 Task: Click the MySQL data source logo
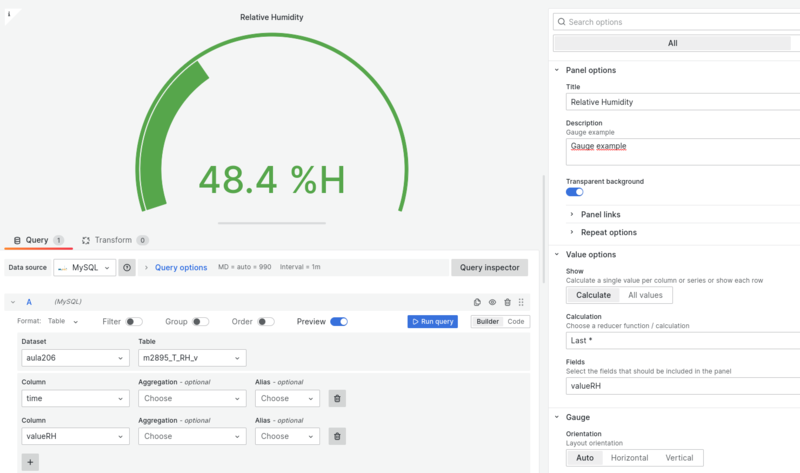63,268
